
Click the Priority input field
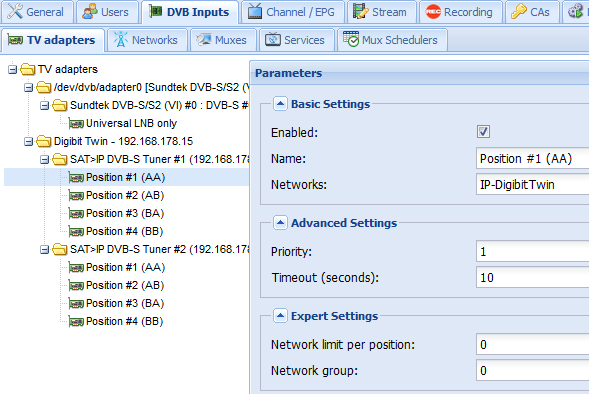pyautogui.click(x=532, y=251)
